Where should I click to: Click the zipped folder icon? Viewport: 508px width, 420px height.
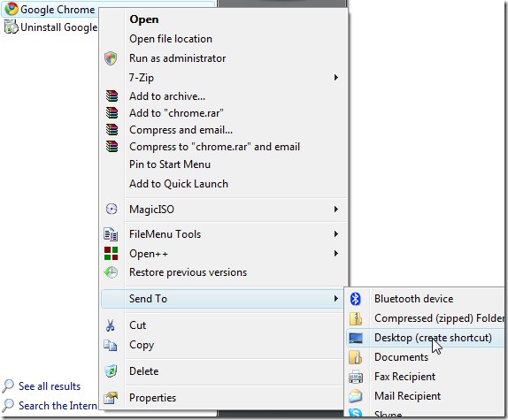[356, 318]
